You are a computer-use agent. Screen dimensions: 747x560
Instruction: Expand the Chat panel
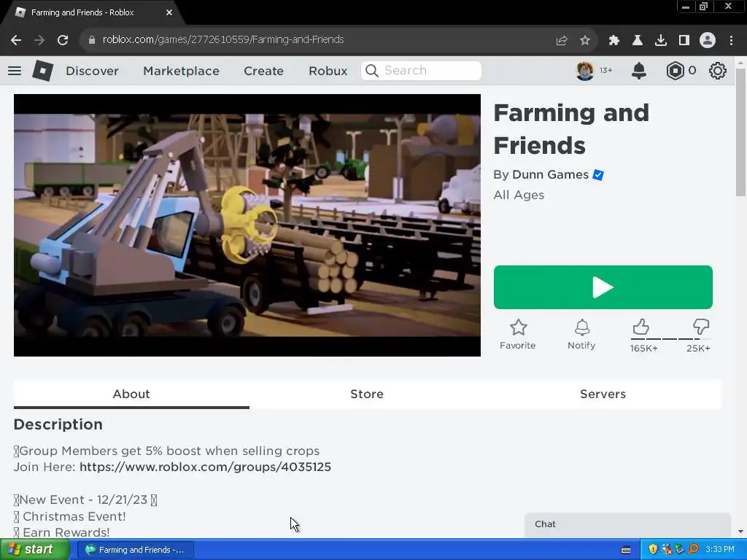point(627,524)
